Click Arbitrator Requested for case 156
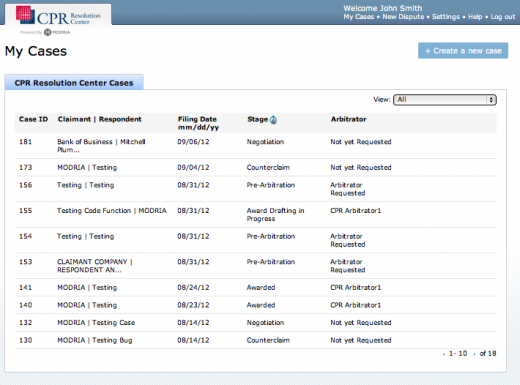 [348, 189]
